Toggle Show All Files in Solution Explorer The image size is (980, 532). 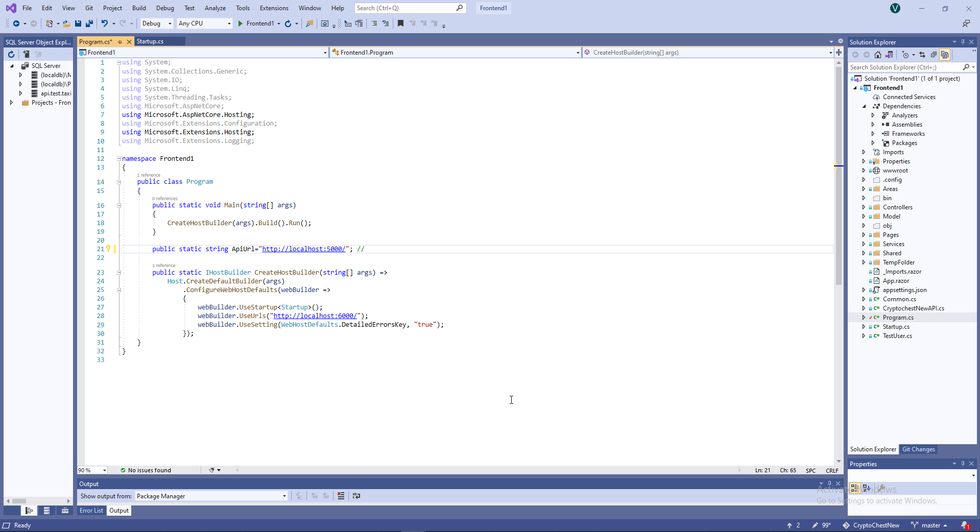pyautogui.click(x=945, y=55)
